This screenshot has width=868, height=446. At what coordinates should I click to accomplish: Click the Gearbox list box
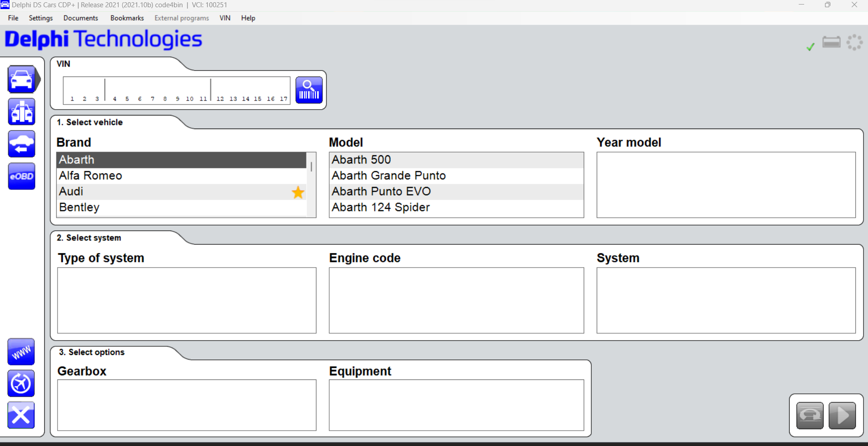[187, 405]
